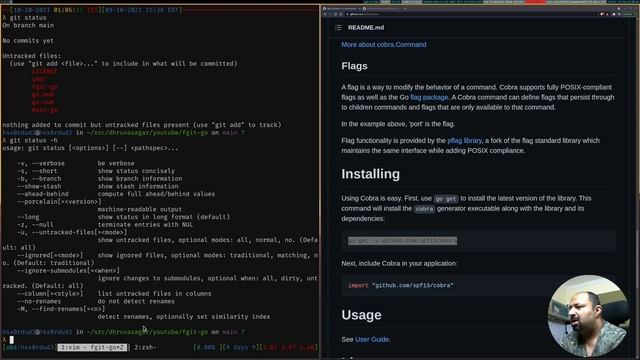This screenshot has width=640, height=360.
Task: Click untracked 'cmd/' directory in terminal
Action: click(x=39, y=79)
